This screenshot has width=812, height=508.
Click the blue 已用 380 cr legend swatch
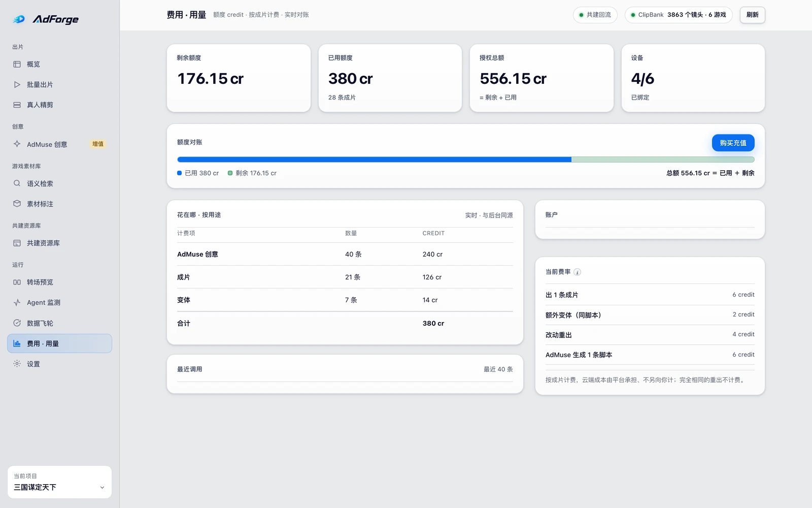(x=179, y=173)
